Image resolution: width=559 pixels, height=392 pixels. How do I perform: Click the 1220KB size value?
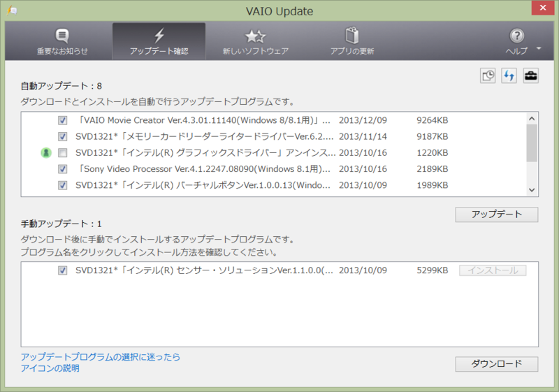[432, 152]
